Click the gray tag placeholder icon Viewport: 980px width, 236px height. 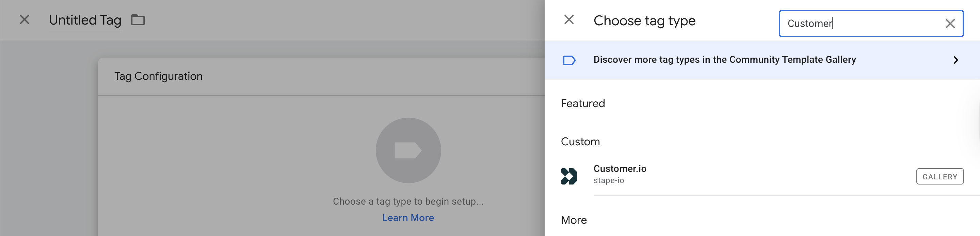pyautogui.click(x=408, y=150)
